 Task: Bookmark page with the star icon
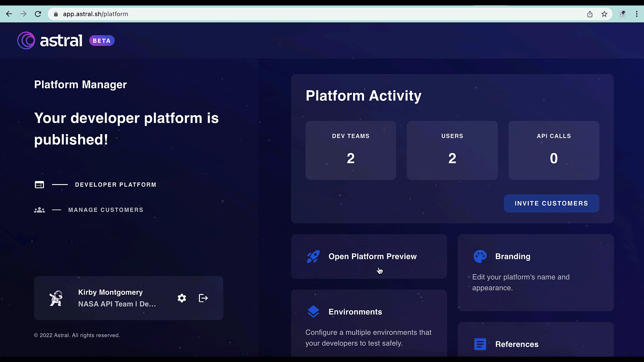coord(604,14)
